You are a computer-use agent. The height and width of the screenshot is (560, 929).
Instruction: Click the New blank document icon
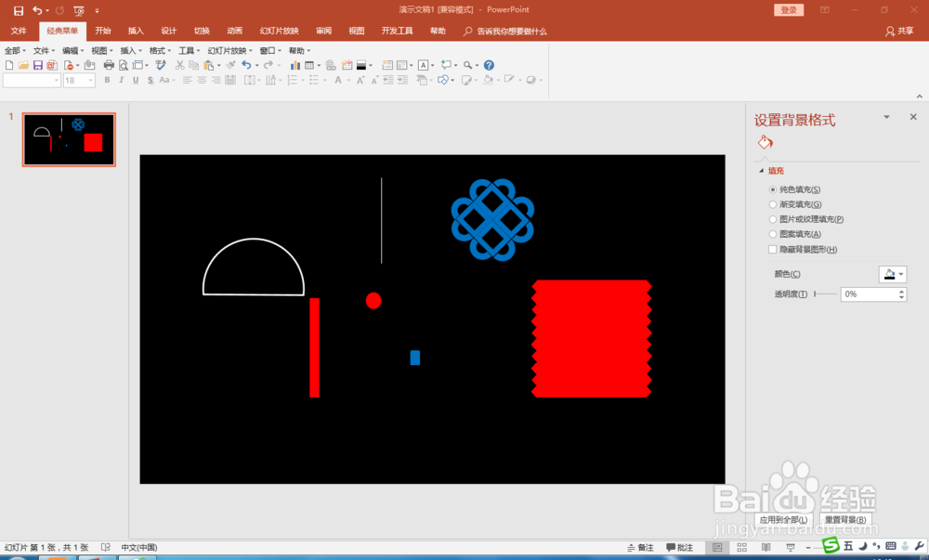click(x=9, y=65)
